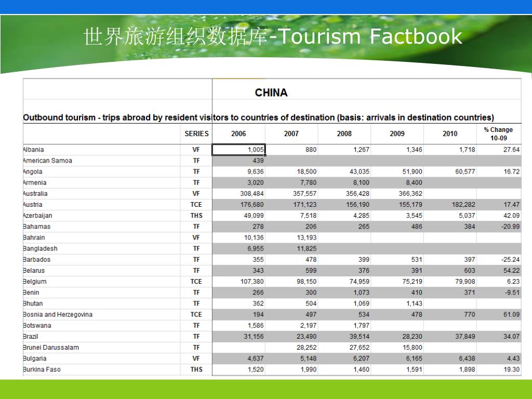Click the % Change 10-09 header
532x399 pixels.
pyautogui.click(x=498, y=134)
